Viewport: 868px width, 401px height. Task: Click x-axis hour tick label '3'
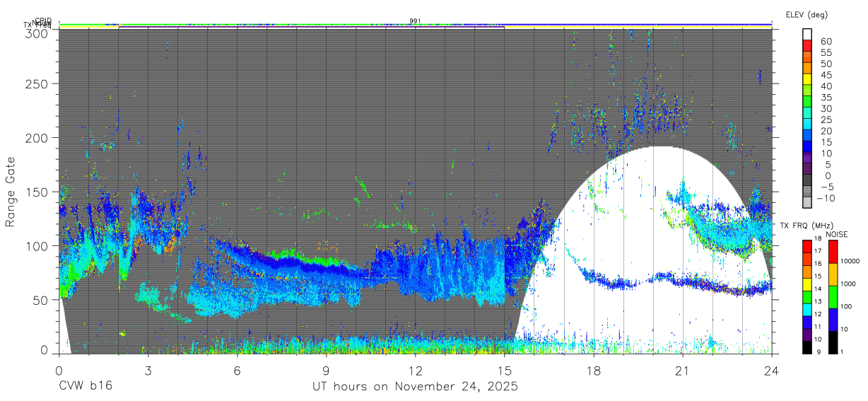click(148, 370)
